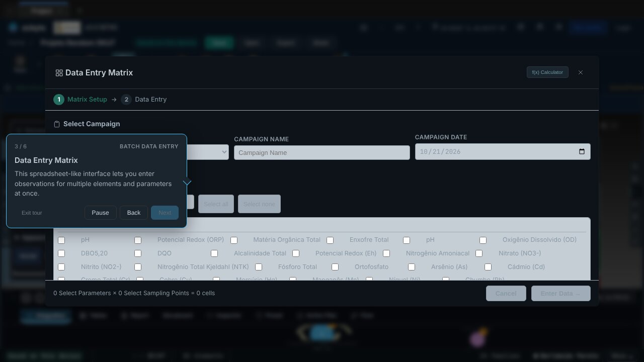
Task: Go to the Data Entry step
Action: click(144, 100)
